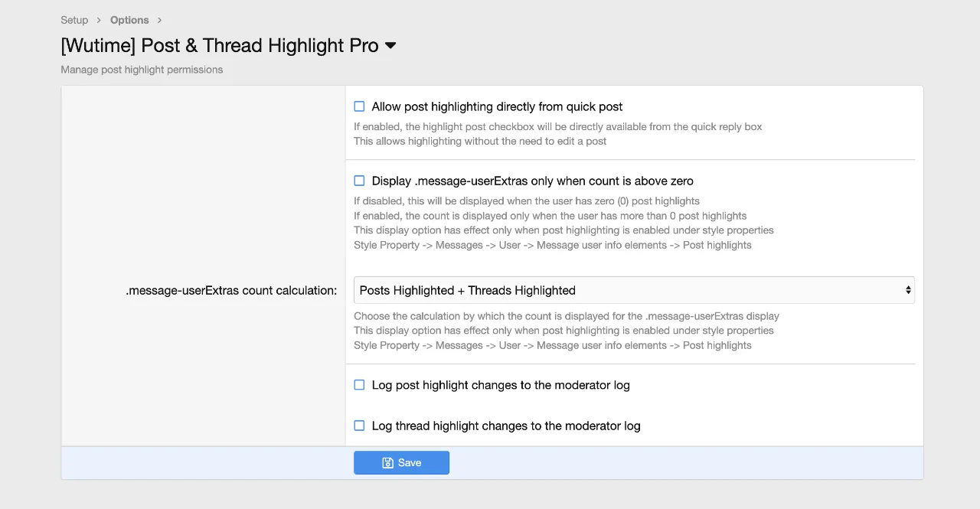Click the 'Allow post highlighting directly from quick post' label
Image resolution: width=980 pixels, height=509 pixels.
(497, 106)
